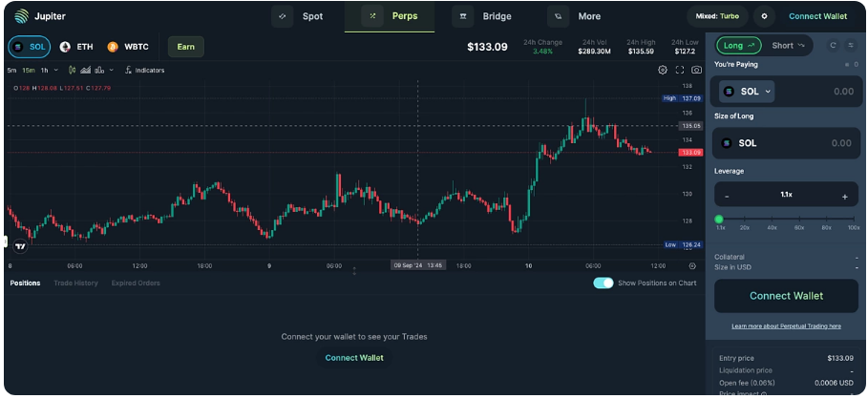Click the 1.1x leverage value
The width and height of the screenshot is (868, 399).
coord(786,195)
